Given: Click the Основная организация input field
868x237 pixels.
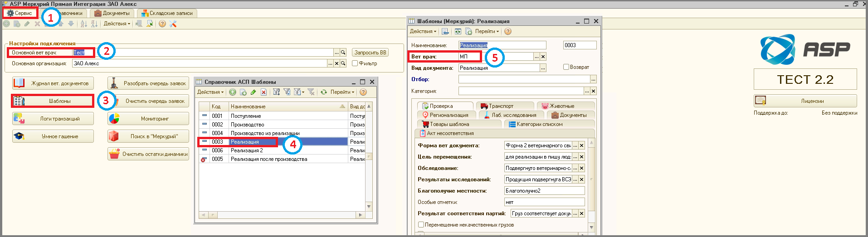Looking at the screenshot, I should [200, 63].
